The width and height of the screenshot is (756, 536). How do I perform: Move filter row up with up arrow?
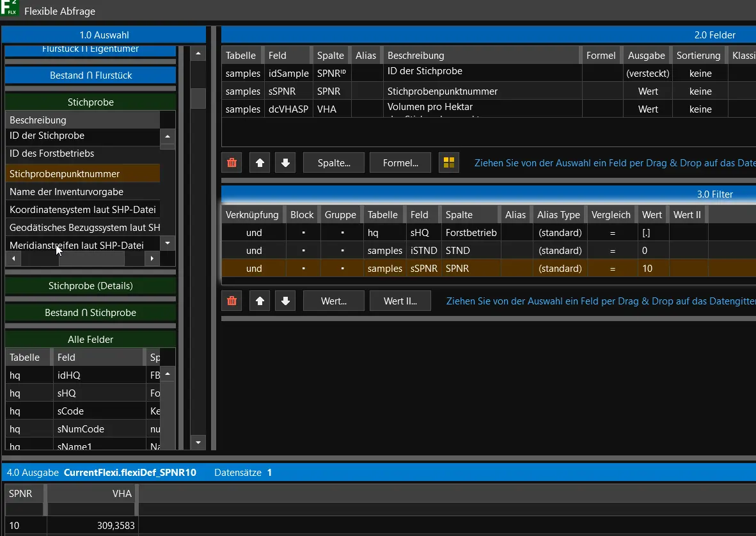point(260,301)
